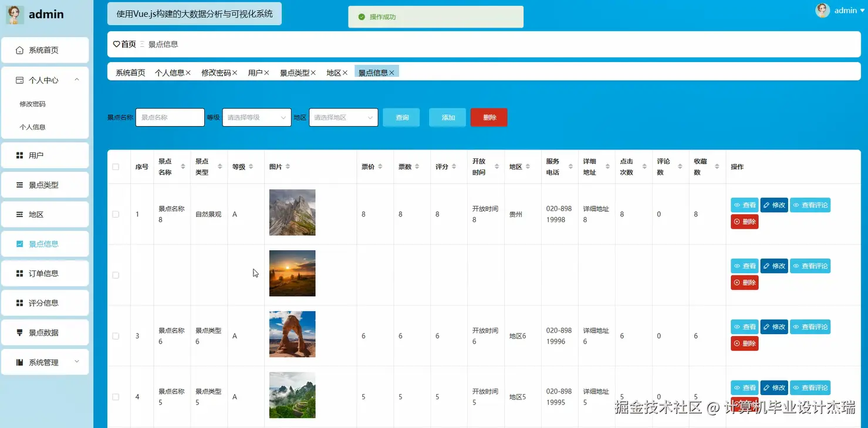Click the home icon beside 系统首页
This screenshot has width=868, height=428.
coord(19,50)
